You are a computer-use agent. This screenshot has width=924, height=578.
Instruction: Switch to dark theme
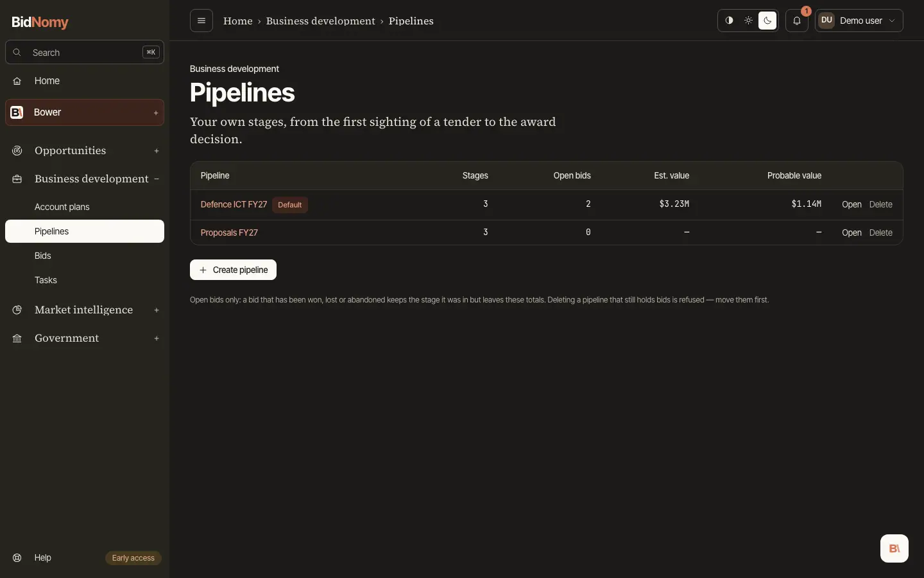767,21
